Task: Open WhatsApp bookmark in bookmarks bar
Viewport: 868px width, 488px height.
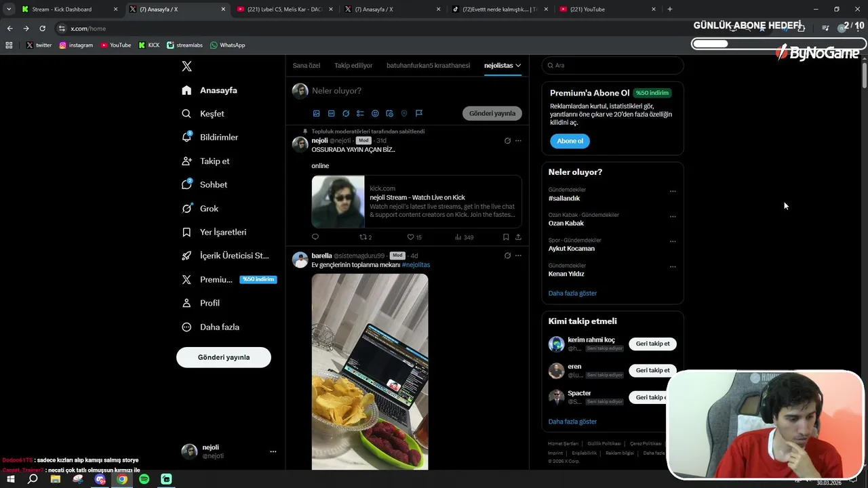Action: [228, 45]
